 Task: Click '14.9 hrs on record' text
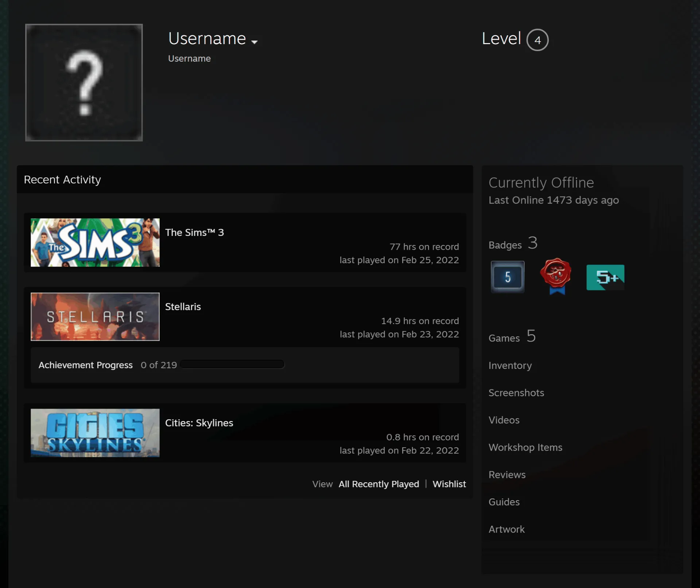click(420, 321)
